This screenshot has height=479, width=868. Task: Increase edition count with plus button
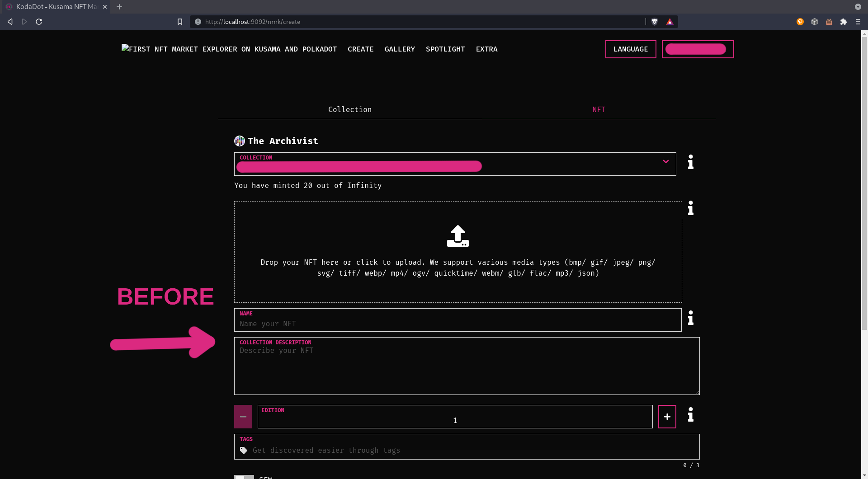(x=667, y=417)
